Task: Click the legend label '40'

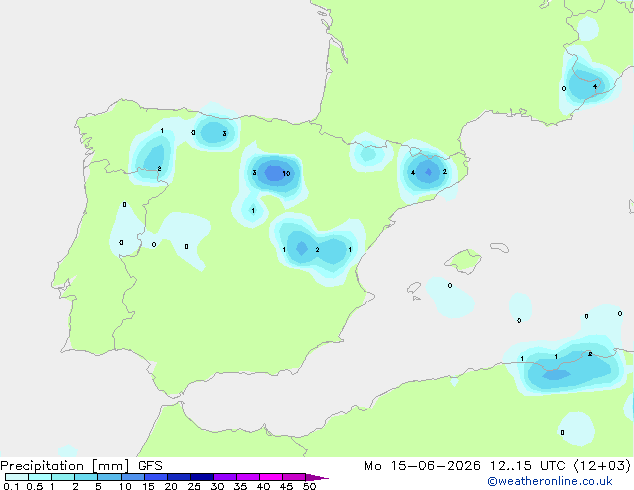Action: tap(263, 486)
